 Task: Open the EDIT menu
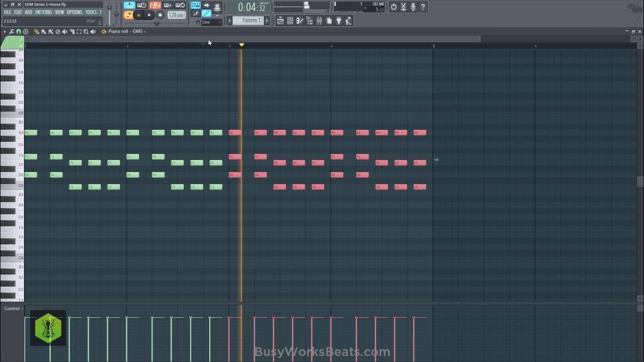18,12
